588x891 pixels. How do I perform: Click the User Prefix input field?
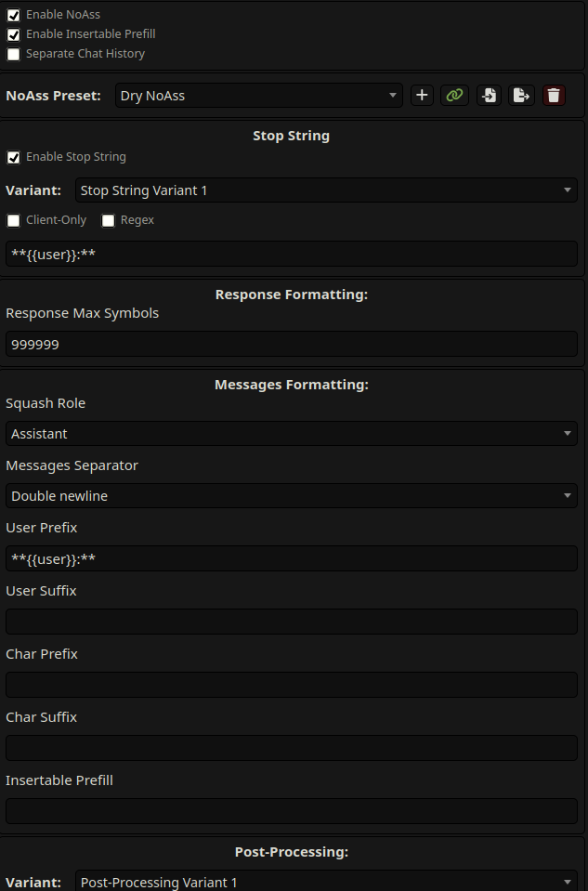pyautogui.click(x=292, y=558)
